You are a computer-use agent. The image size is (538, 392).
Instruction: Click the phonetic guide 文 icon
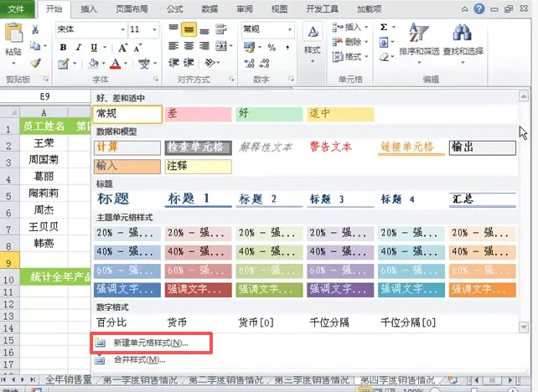tap(144, 64)
